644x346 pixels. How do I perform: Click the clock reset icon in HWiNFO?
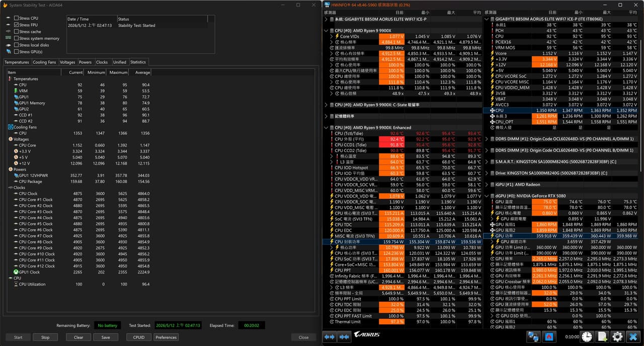click(x=587, y=337)
